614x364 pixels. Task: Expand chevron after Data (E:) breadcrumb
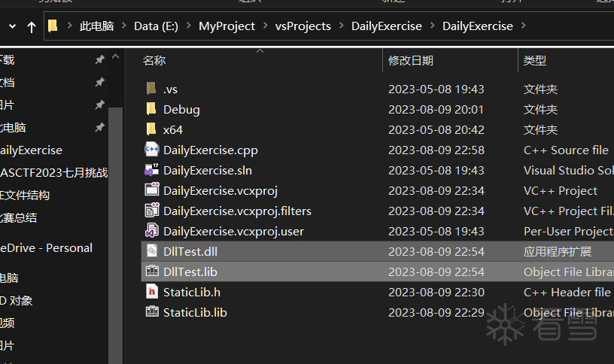pos(187,26)
